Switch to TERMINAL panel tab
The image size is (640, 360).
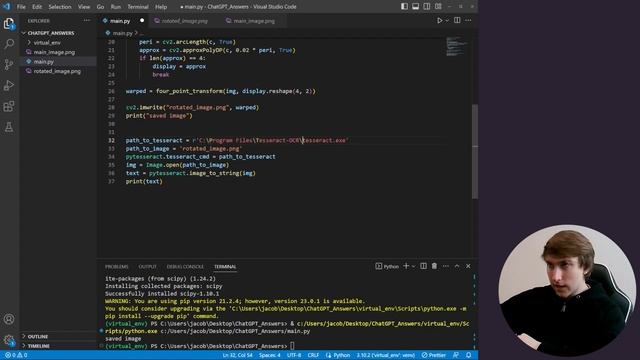(x=225, y=267)
